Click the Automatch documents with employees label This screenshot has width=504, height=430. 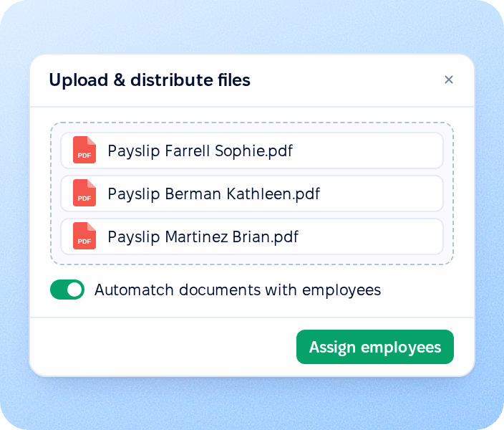coord(238,290)
